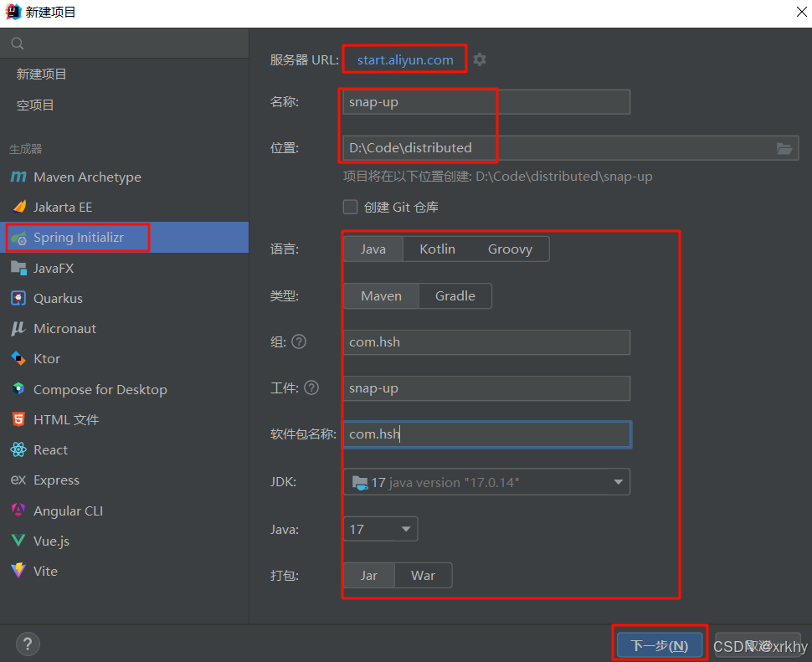The image size is (812, 662).
Task: Click the Vue.js label
Action: click(51, 541)
